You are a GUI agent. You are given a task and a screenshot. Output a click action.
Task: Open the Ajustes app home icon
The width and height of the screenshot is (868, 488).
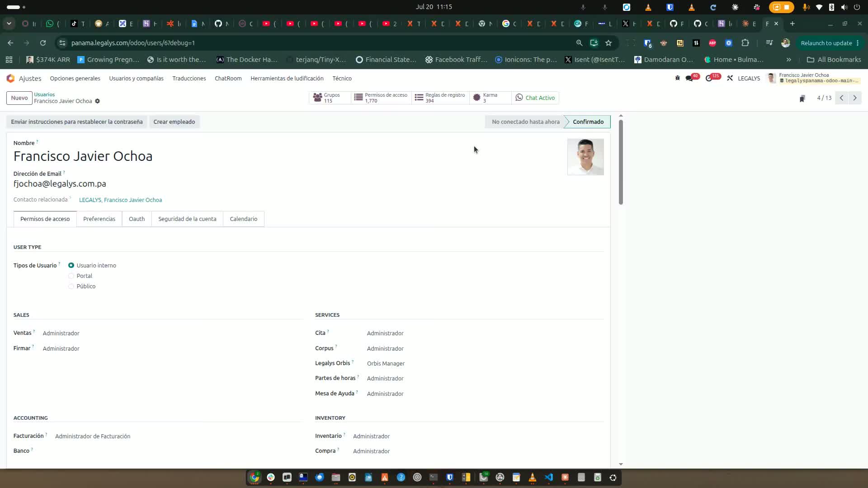pyautogui.click(x=10, y=78)
